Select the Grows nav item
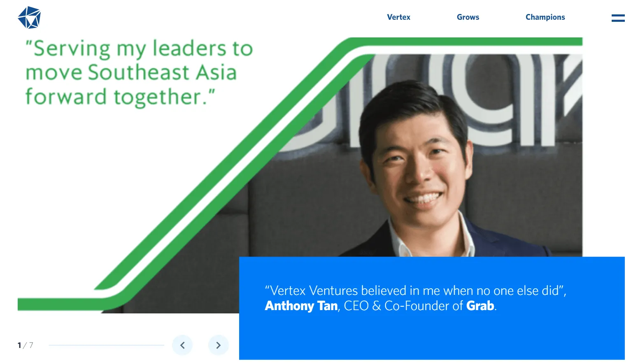Image resolution: width=631 pixels, height=364 pixels. (468, 17)
